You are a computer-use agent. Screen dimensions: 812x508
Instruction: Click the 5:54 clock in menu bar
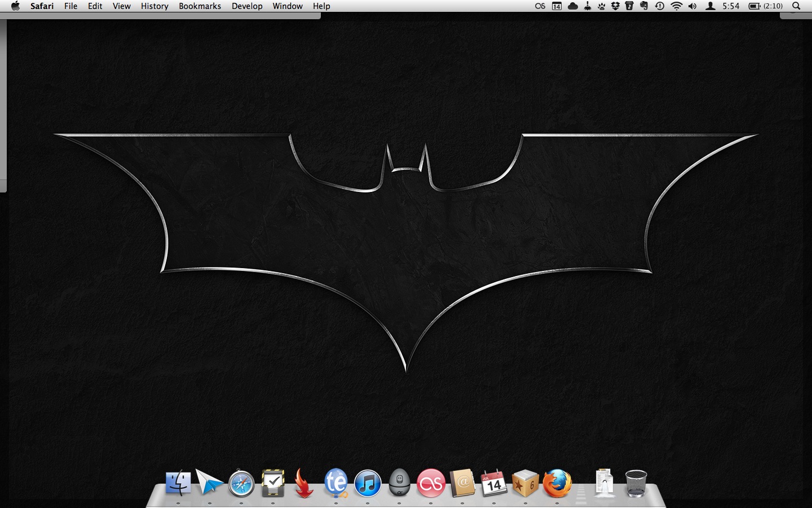[x=731, y=6]
